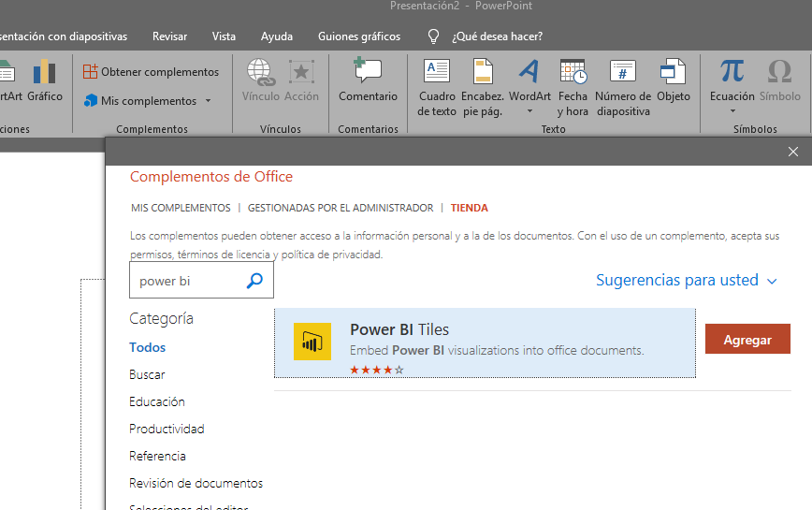The width and height of the screenshot is (812, 510).
Task: Open the WordArt styles dropdown arrow
Action: 529,110
